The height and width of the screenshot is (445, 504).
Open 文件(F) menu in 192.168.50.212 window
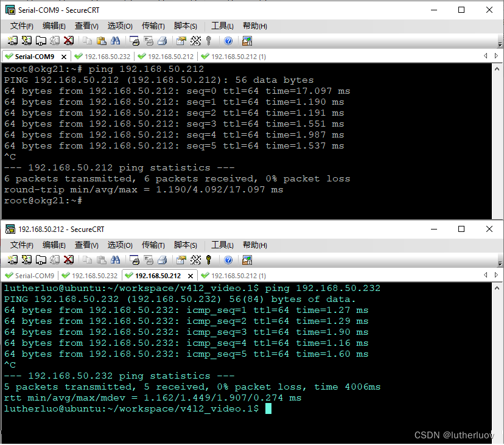tap(21, 245)
